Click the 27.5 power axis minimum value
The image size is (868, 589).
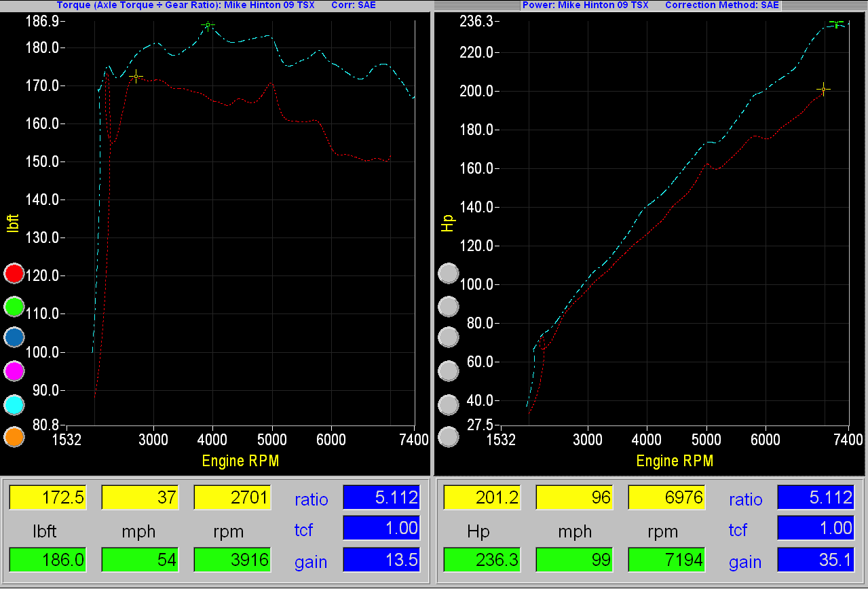[480, 425]
